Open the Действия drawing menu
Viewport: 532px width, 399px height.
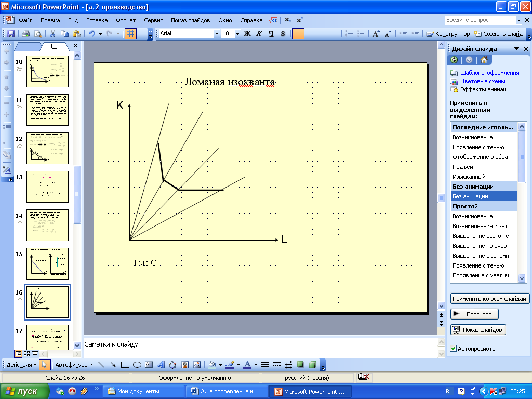[21, 365]
